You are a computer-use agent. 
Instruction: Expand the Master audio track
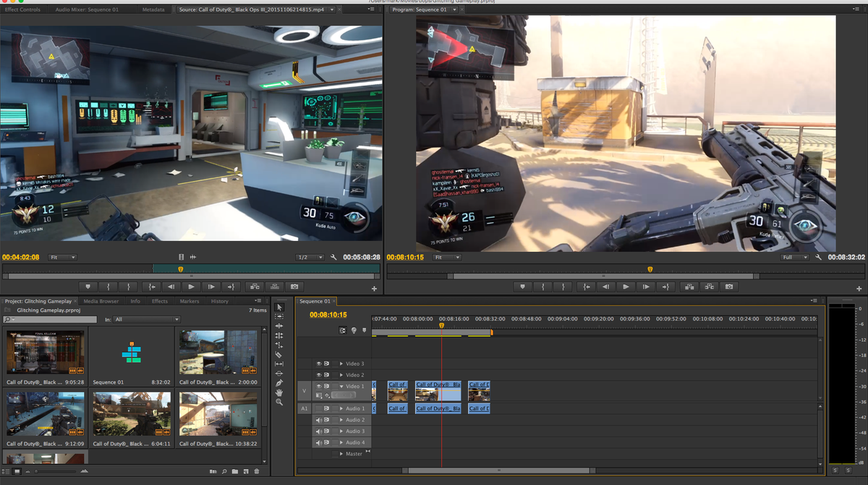pyautogui.click(x=341, y=454)
